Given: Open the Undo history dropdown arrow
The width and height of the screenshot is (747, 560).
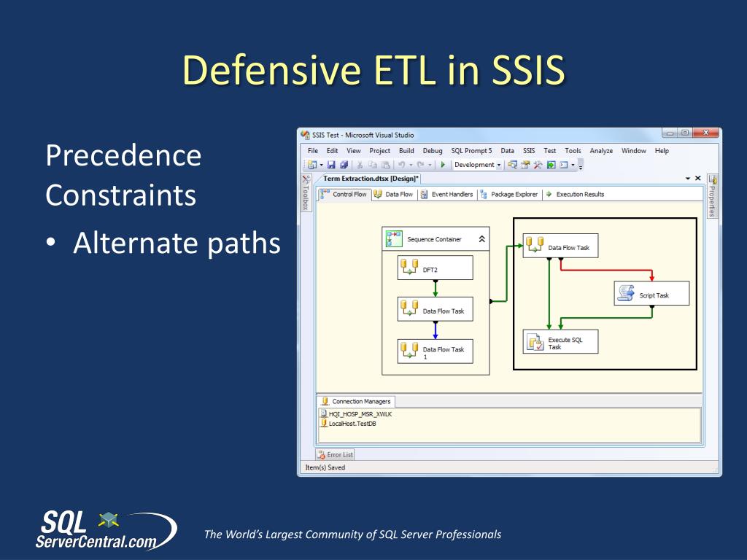Looking at the screenshot, I should pos(411,166).
